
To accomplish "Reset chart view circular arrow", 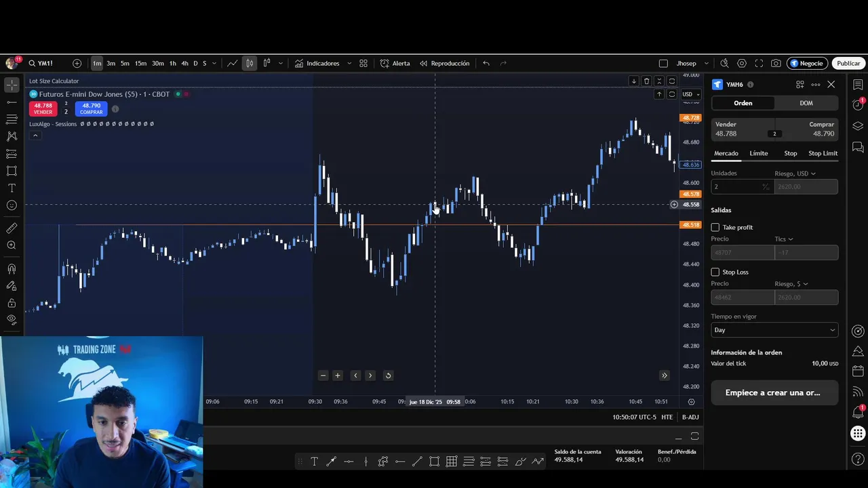I will tap(388, 375).
